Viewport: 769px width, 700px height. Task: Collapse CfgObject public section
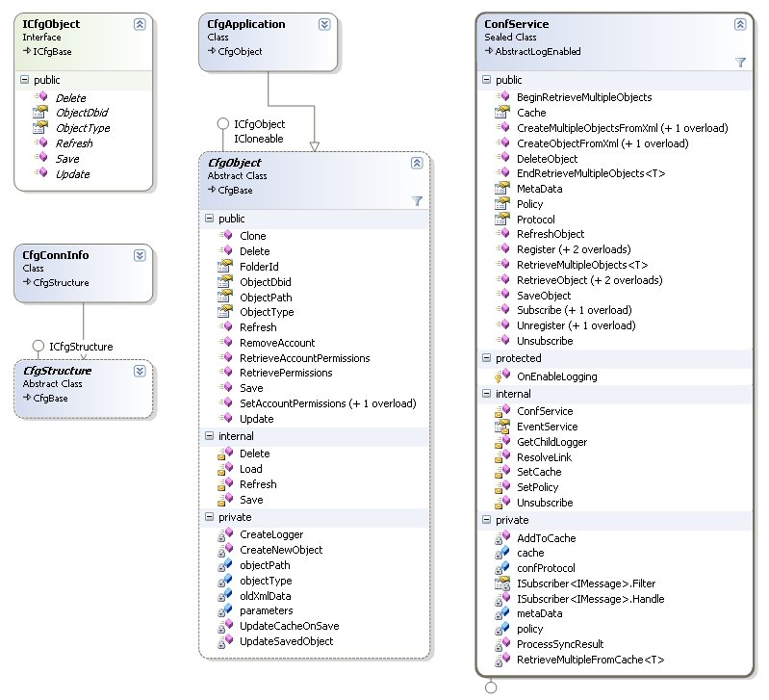point(210,219)
